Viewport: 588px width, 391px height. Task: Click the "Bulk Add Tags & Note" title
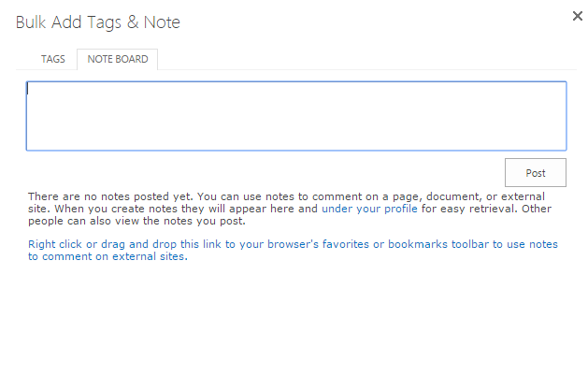[98, 22]
